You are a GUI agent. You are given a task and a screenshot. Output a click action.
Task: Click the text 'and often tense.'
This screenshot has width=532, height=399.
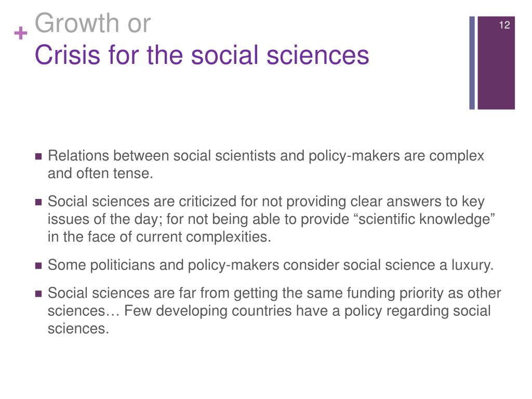point(100,174)
